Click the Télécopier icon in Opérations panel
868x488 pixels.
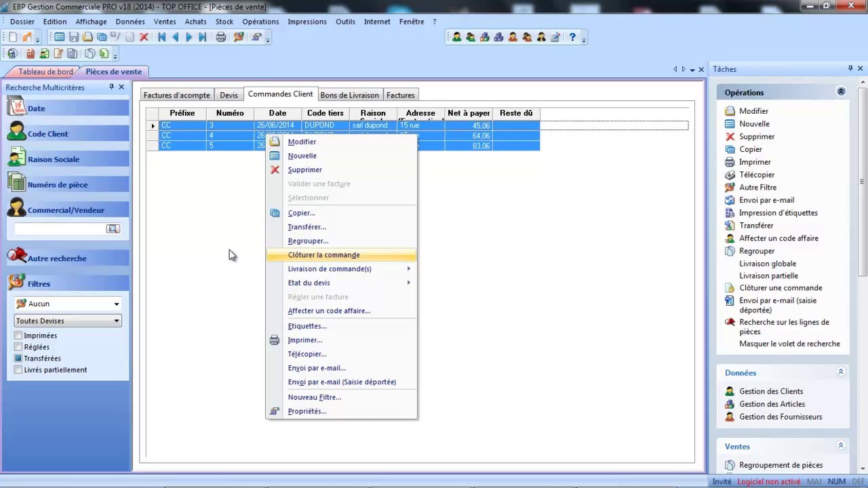click(730, 175)
